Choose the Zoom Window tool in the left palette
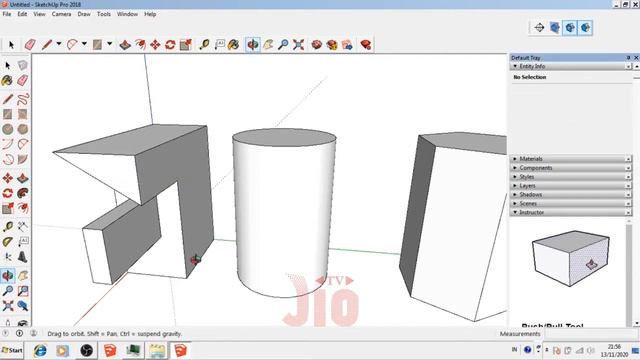 tap(22, 291)
